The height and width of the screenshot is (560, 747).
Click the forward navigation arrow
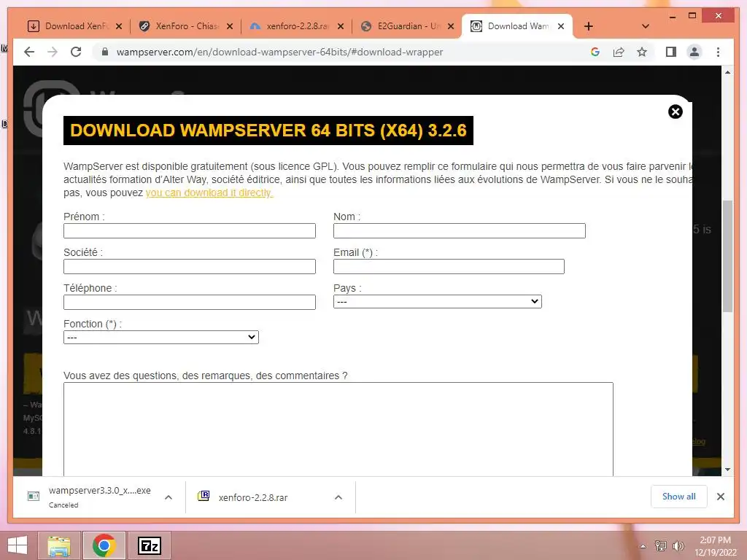[53, 52]
